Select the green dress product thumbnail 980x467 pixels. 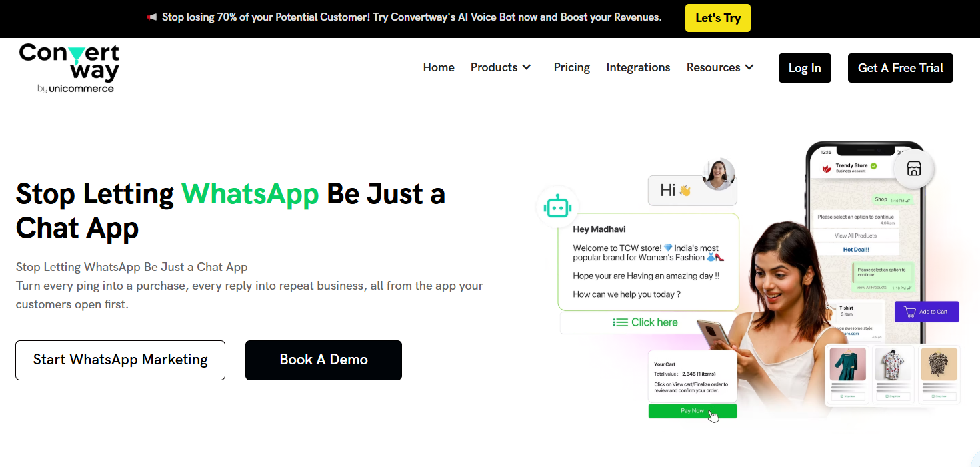(x=848, y=364)
